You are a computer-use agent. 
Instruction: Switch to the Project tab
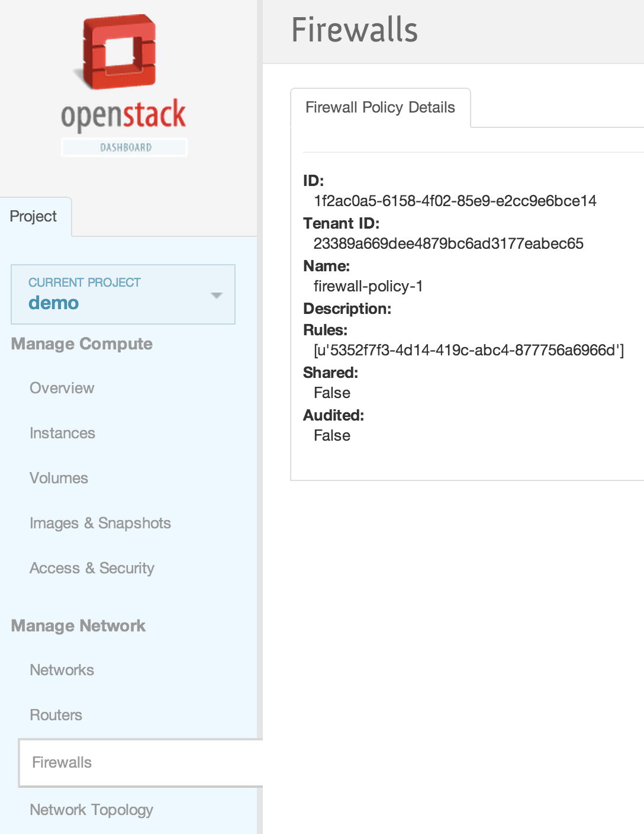tap(34, 217)
